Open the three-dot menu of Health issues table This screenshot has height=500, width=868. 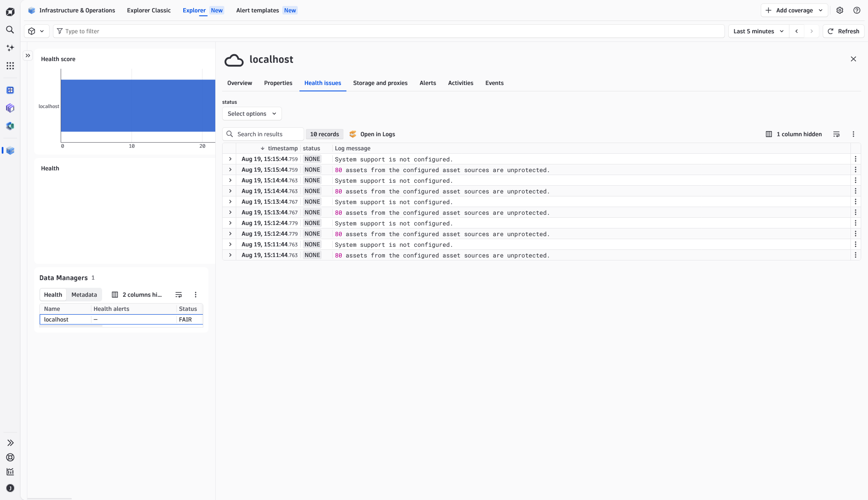pos(853,134)
